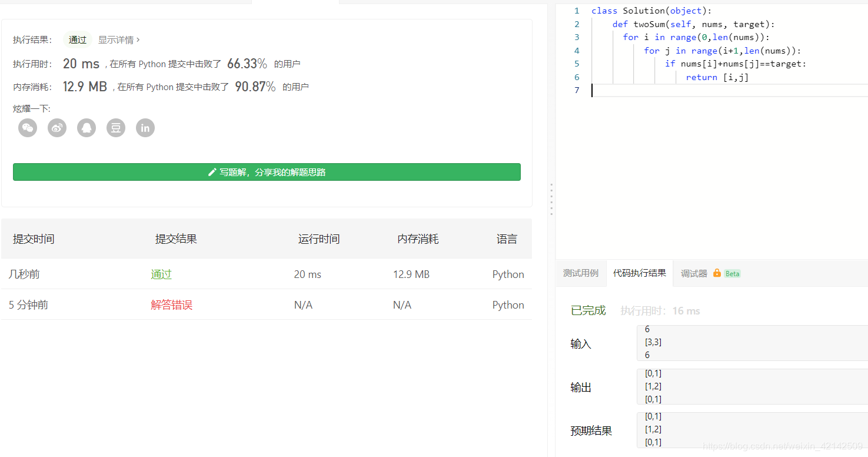Image resolution: width=868 pixels, height=457 pixels.
Task: Open the 调试器 Beta tab
Action: (x=710, y=273)
